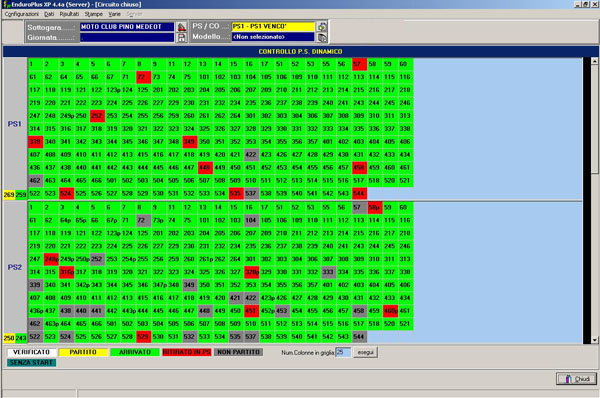This screenshot has width=600, height=398.
Task: Click gray rider cell 422 in PS1
Action: (x=251, y=155)
